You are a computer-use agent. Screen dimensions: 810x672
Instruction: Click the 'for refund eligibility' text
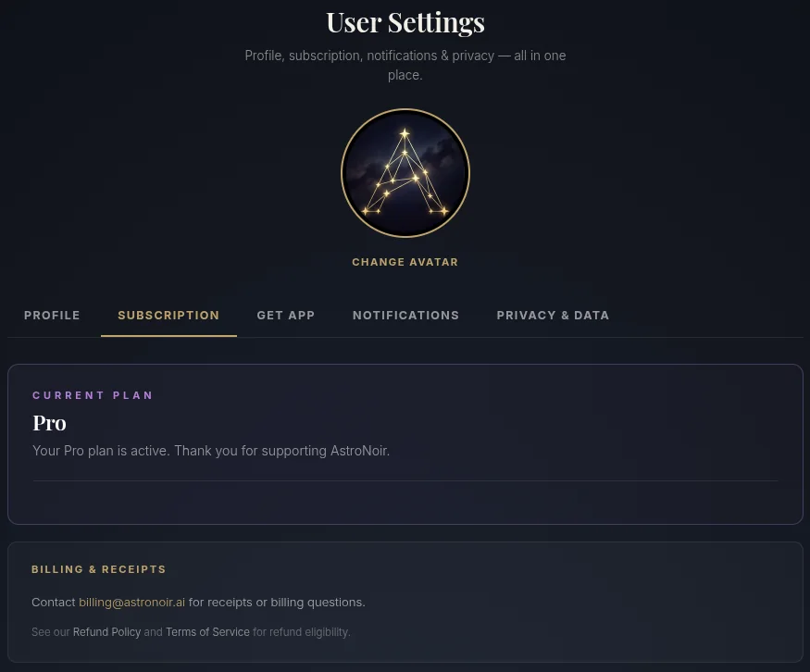pyautogui.click(x=301, y=631)
